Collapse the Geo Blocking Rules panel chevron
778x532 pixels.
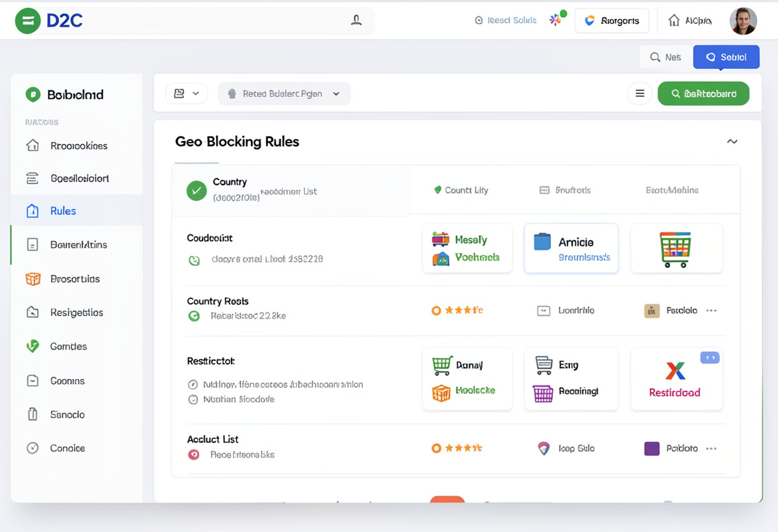click(x=732, y=142)
